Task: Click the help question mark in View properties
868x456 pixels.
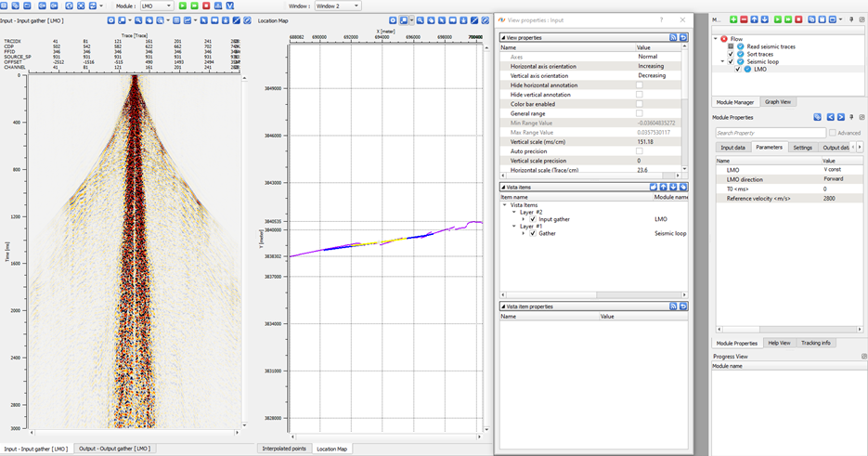Action: (661, 19)
